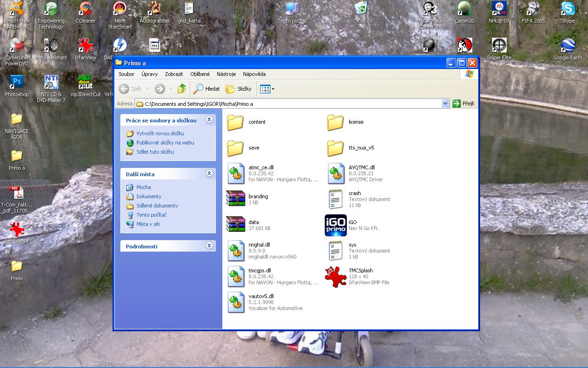
Task: Toggle the Složky folders pane button
Action: point(238,89)
